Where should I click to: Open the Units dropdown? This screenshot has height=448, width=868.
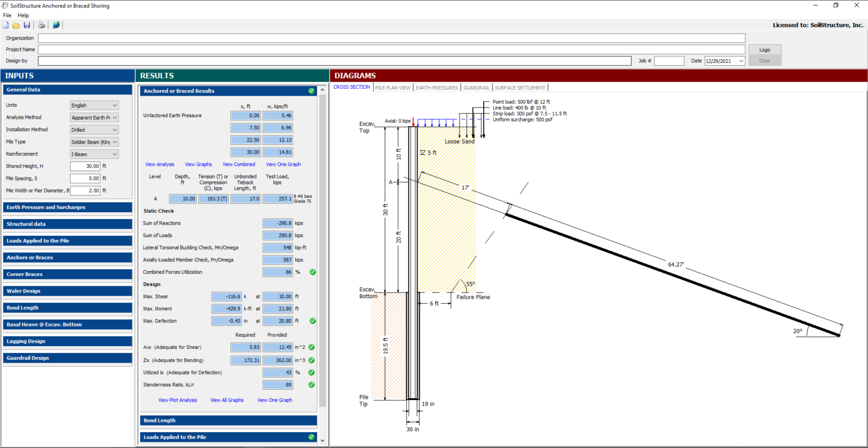[x=94, y=105]
